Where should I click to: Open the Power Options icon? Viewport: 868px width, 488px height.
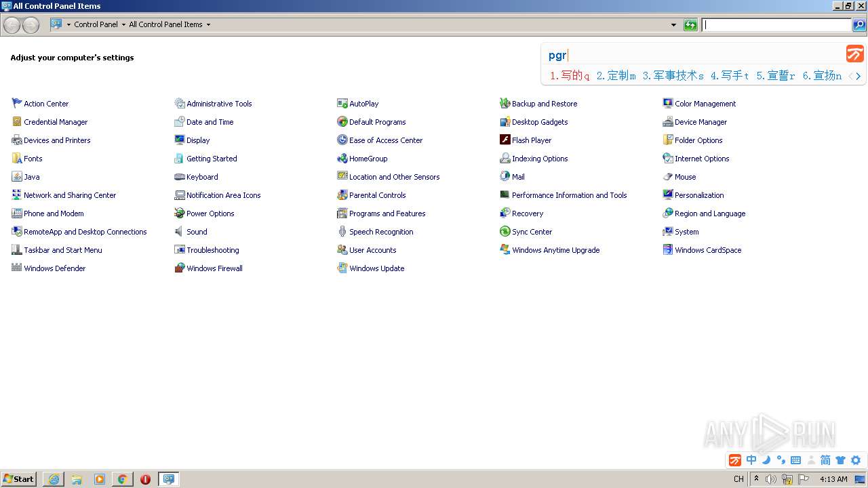click(180, 213)
